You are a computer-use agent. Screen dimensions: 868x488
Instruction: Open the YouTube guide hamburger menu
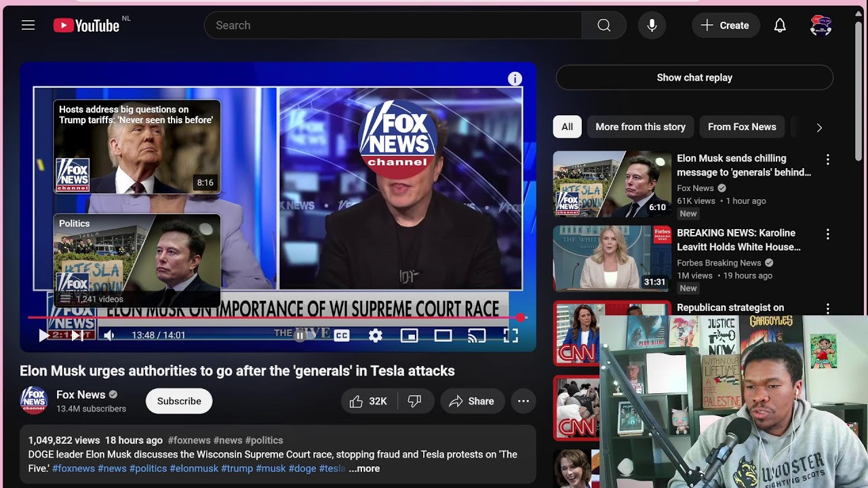pos(28,26)
